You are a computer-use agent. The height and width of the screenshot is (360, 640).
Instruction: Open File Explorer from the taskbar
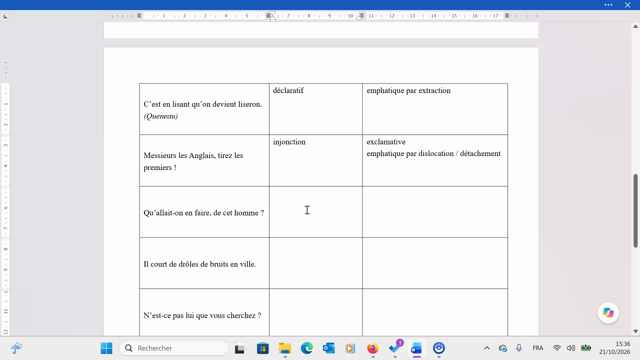pyautogui.click(x=285, y=349)
